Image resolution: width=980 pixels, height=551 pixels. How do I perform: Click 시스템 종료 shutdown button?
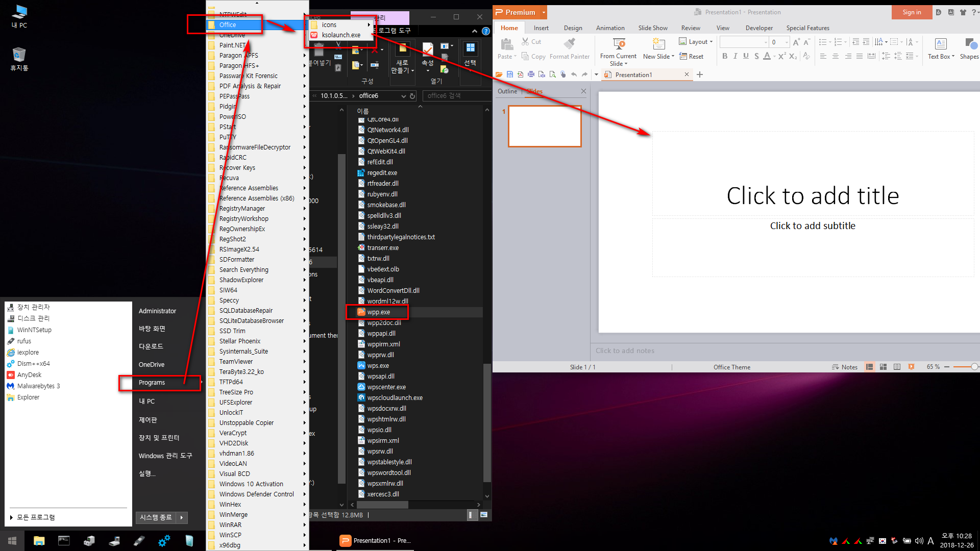pos(156,517)
